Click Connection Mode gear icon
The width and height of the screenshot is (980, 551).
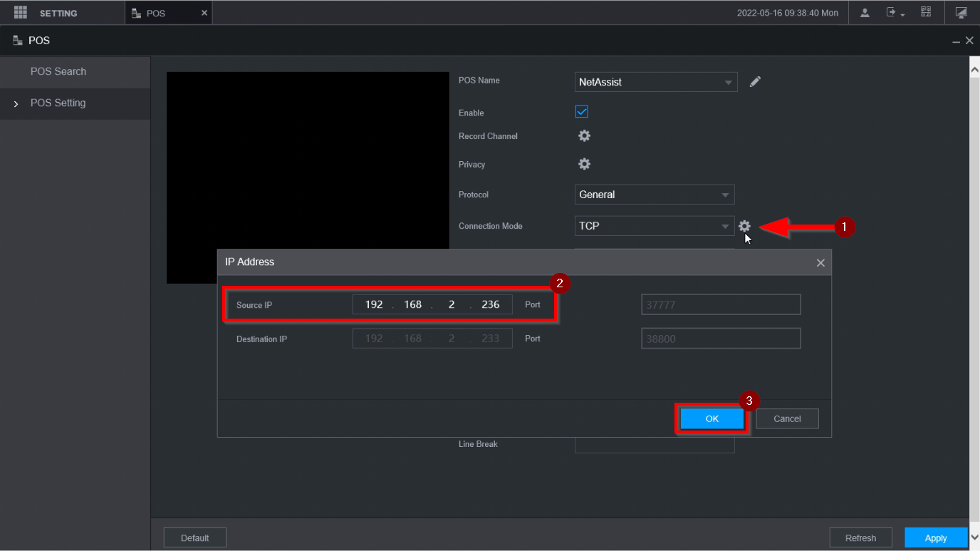click(x=744, y=226)
